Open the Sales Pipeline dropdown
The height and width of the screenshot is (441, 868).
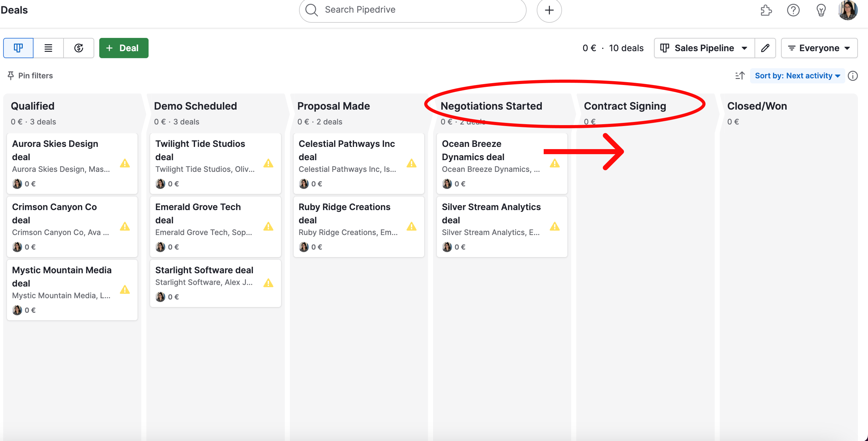[704, 48]
